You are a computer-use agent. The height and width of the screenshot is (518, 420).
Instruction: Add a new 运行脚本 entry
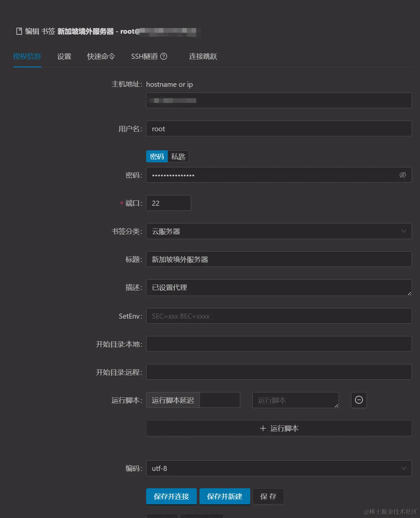(279, 428)
